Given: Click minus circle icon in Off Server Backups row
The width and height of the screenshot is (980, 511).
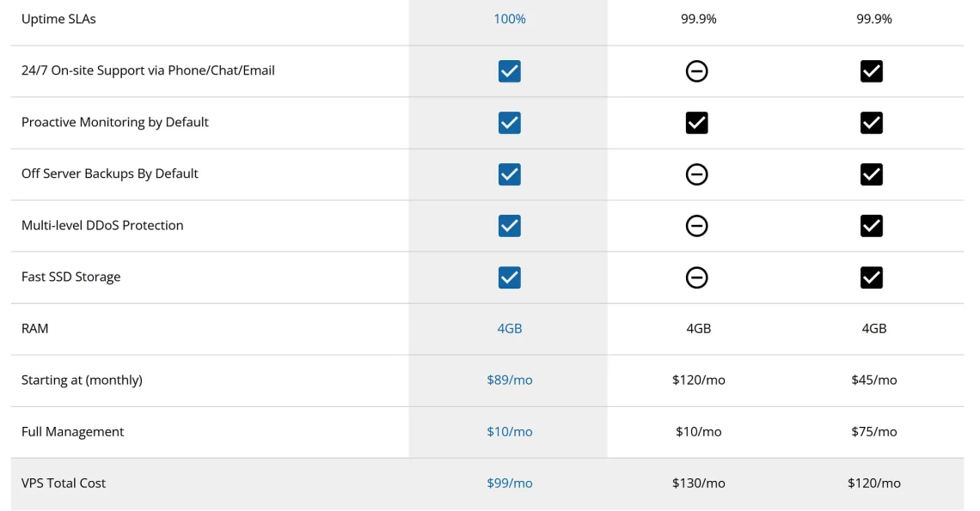Looking at the screenshot, I should coord(697,174).
